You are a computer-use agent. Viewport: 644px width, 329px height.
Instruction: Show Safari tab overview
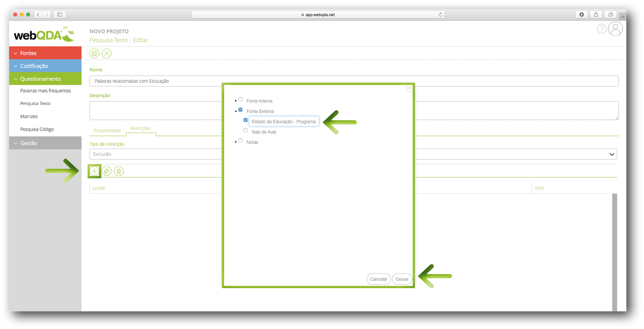pos(611,15)
